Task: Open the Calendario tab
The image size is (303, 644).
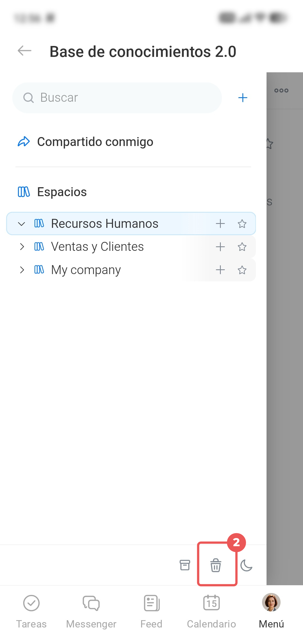Action: tap(212, 611)
